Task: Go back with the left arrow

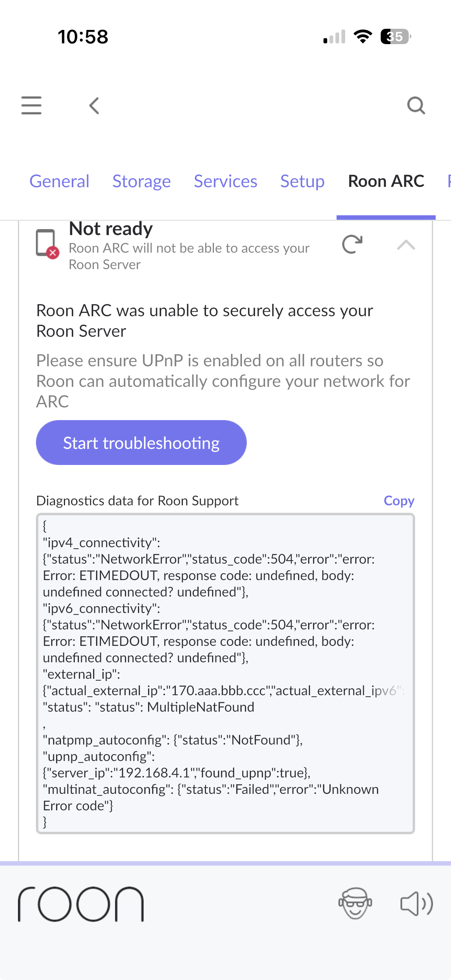Action: 94,105
